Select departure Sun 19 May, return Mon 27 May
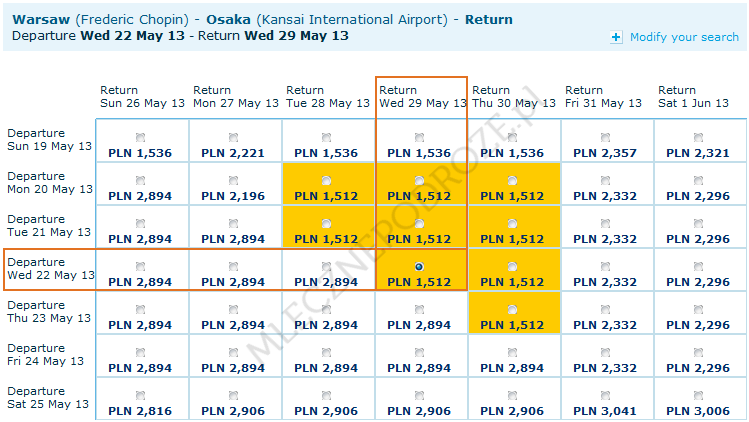 pyautogui.click(x=233, y=137)
